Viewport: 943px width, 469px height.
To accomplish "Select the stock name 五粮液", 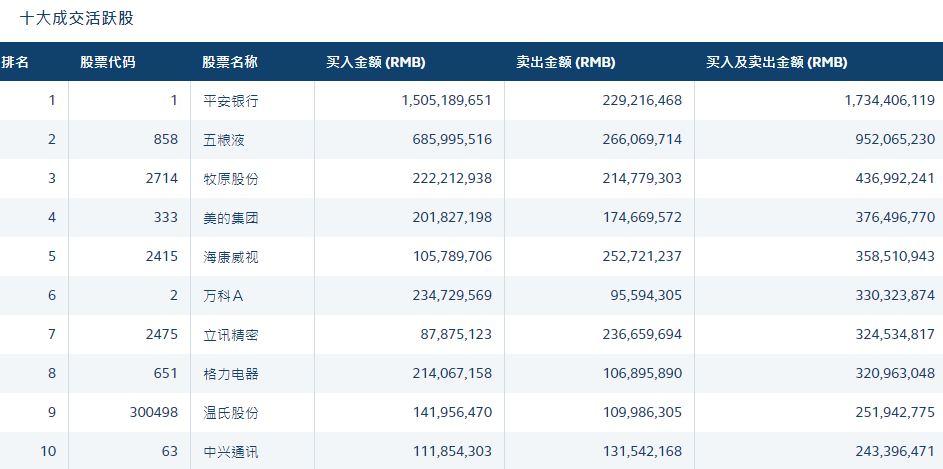I will pyautogui.click(x=224, y=140).
